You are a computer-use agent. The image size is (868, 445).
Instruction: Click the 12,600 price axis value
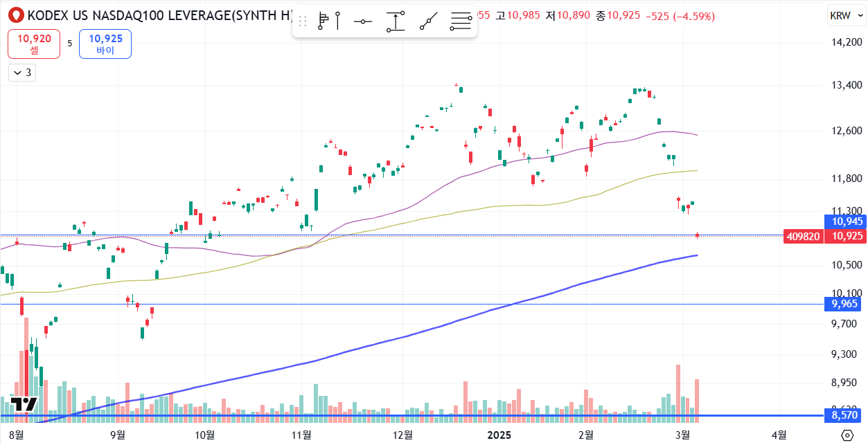tap(846, 131)
